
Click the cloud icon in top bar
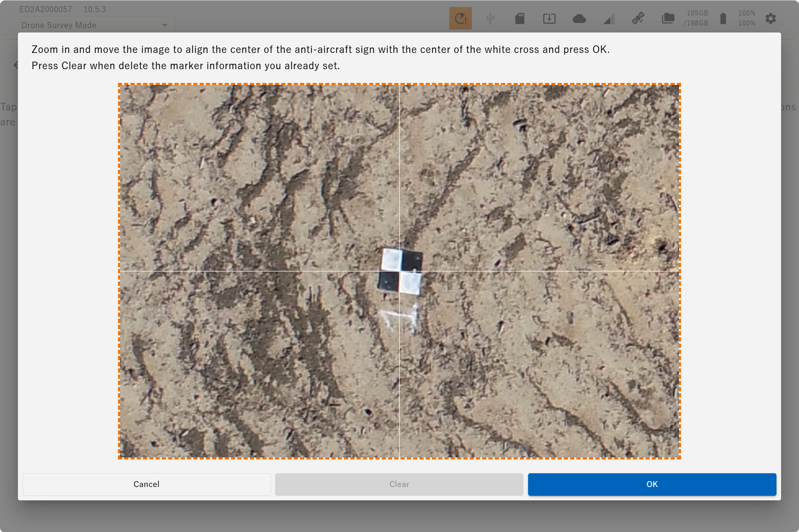click(579, 19)
